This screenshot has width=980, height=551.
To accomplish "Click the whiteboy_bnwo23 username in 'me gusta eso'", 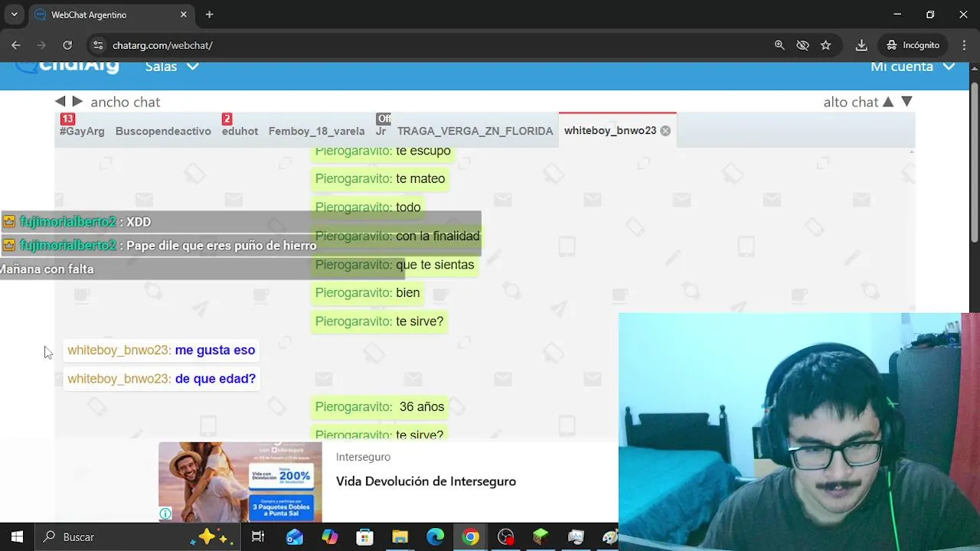I will pyautogui.click(x=118, y=350).
